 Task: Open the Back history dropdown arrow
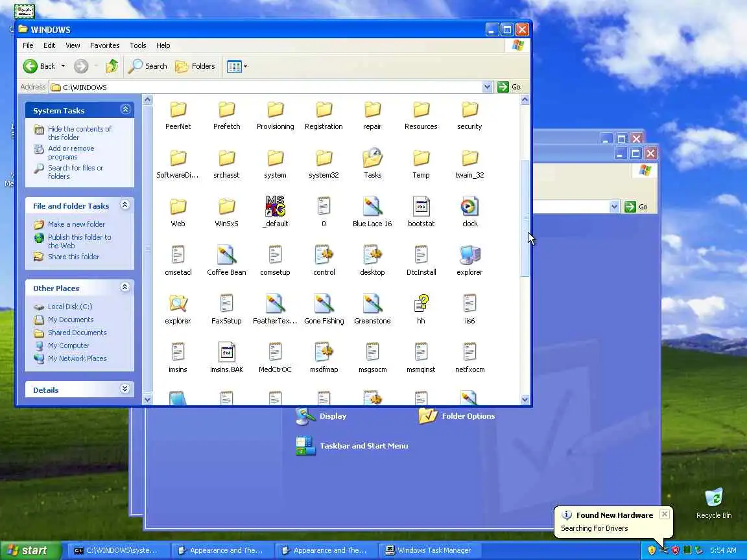pos(64,66)
